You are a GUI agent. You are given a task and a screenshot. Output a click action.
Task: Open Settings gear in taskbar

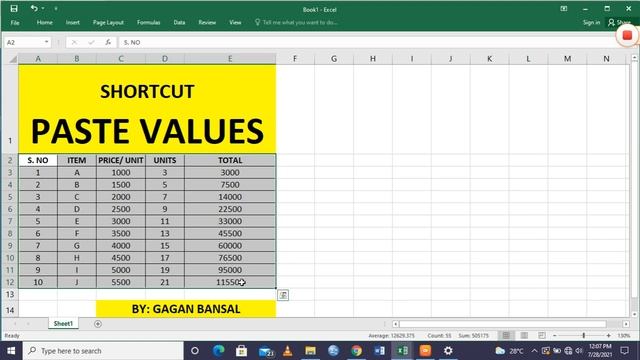tap(448, 351)
